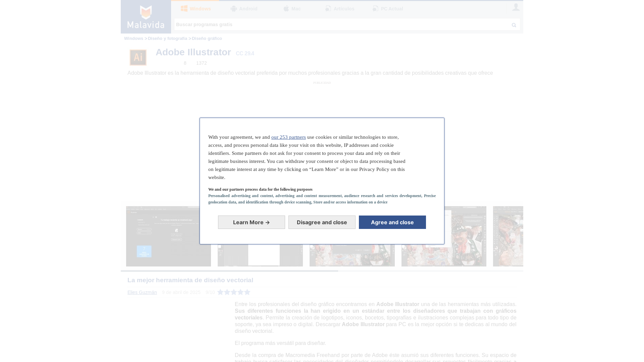Click the review star rating

[x=234, y=292]
